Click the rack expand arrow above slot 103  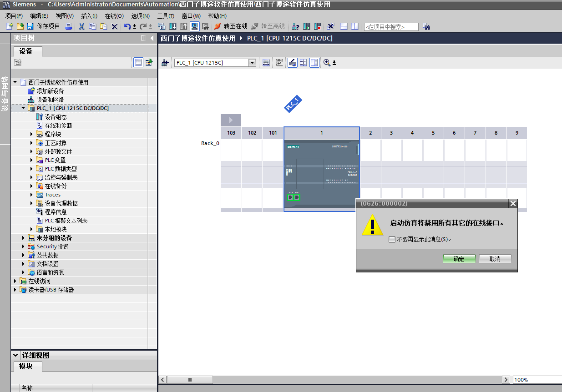tap(231, 120)
